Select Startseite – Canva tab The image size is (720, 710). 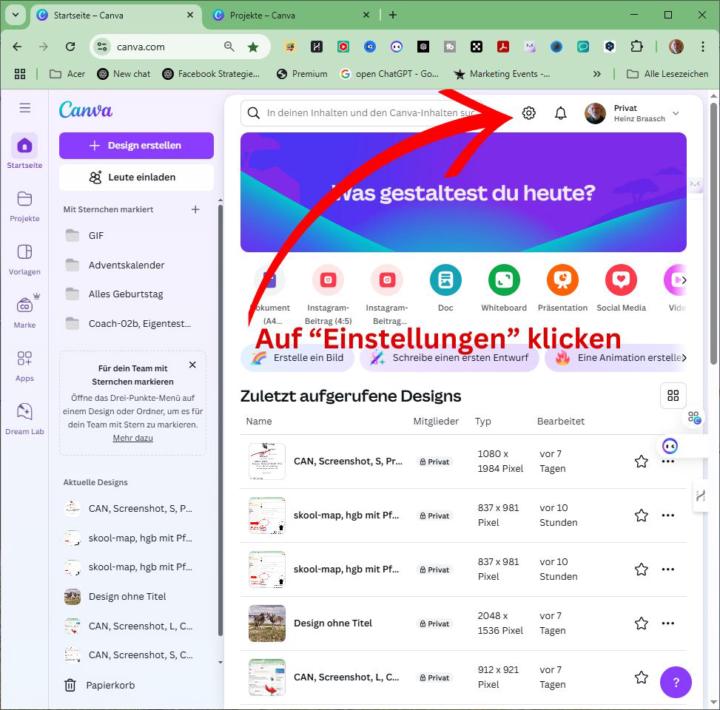tap(116, 15)
